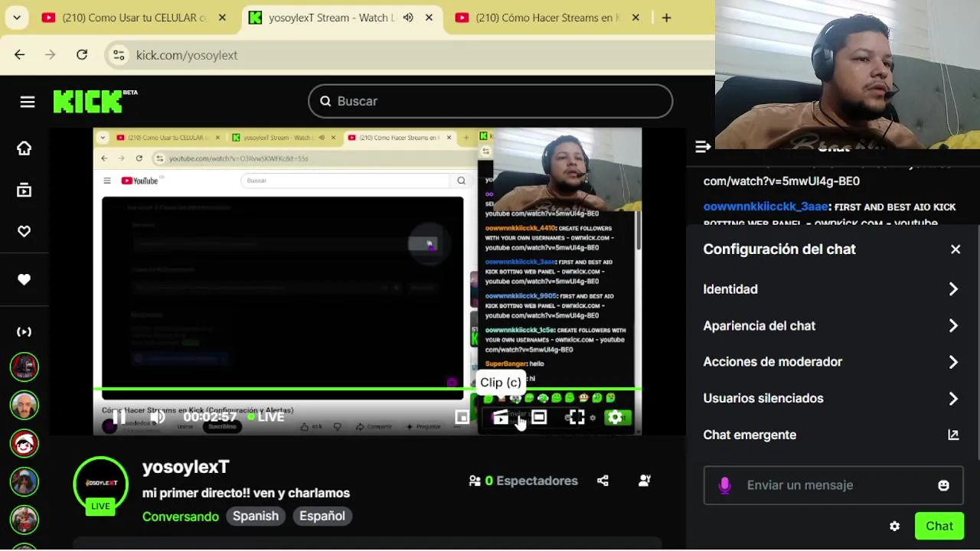
Task: Share the yosoylexT stream
Action: point(603,481)
